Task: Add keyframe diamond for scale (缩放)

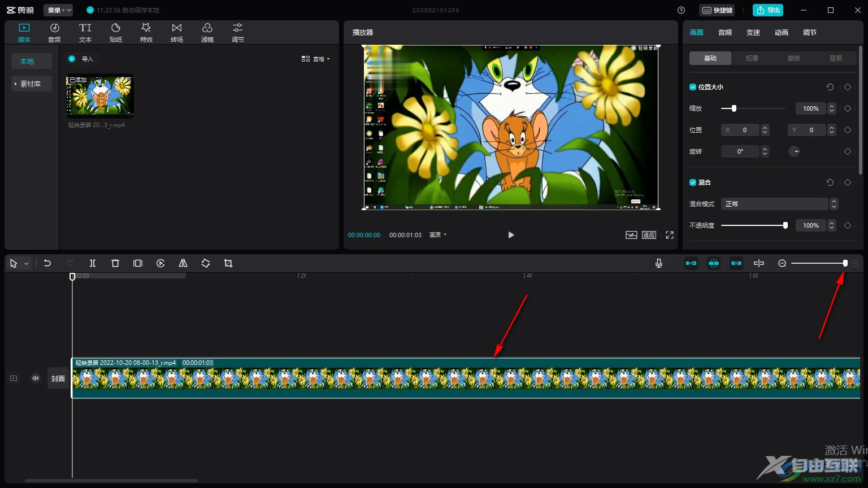Action: tap(848, 108)
